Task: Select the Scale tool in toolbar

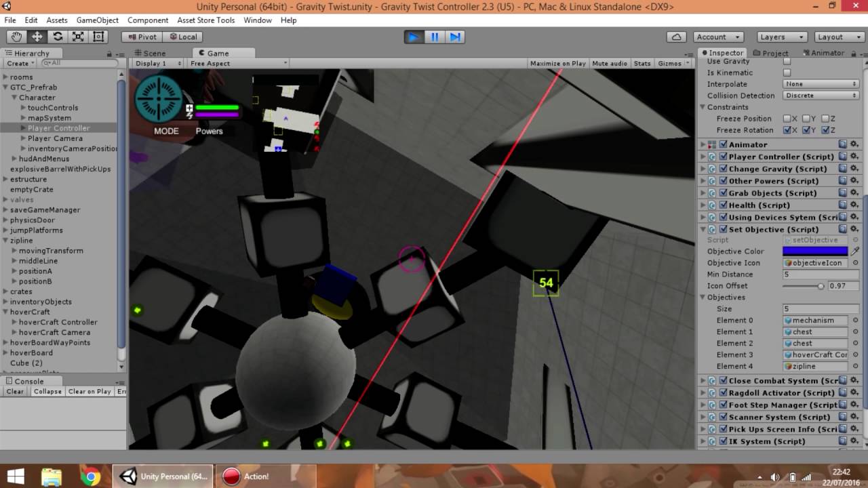Action: (78, 37)
